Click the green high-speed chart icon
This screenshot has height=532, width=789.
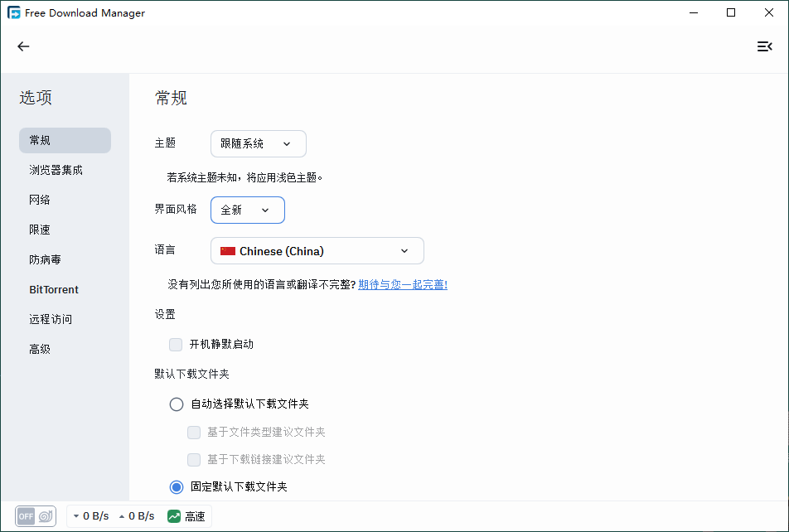click(174, 516)
